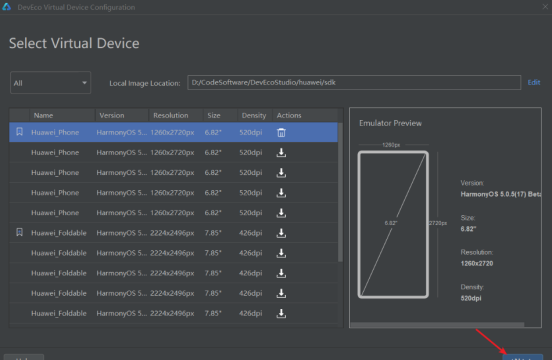Download the last Huawei_Foldable image
552x360 pixels.
point(281,313)
